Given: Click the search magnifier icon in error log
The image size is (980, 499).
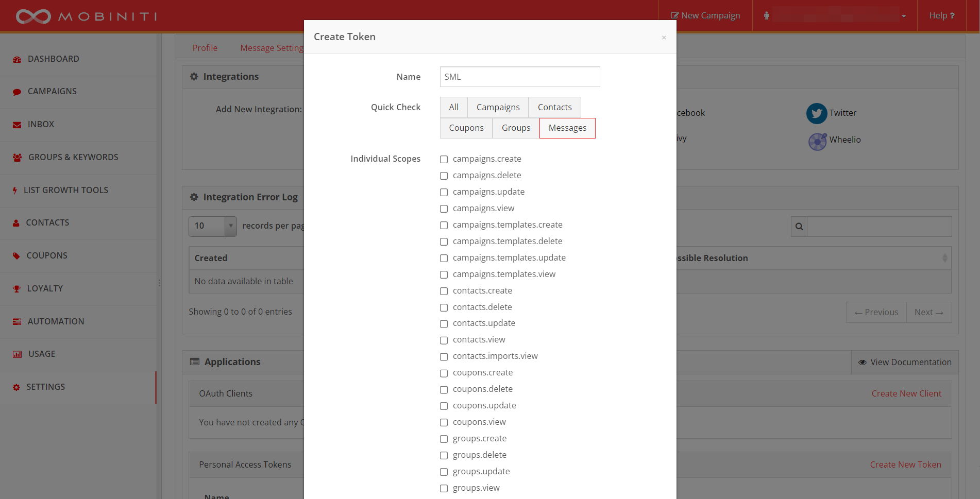Looking at the screenshot, I should tap(799, 227).
